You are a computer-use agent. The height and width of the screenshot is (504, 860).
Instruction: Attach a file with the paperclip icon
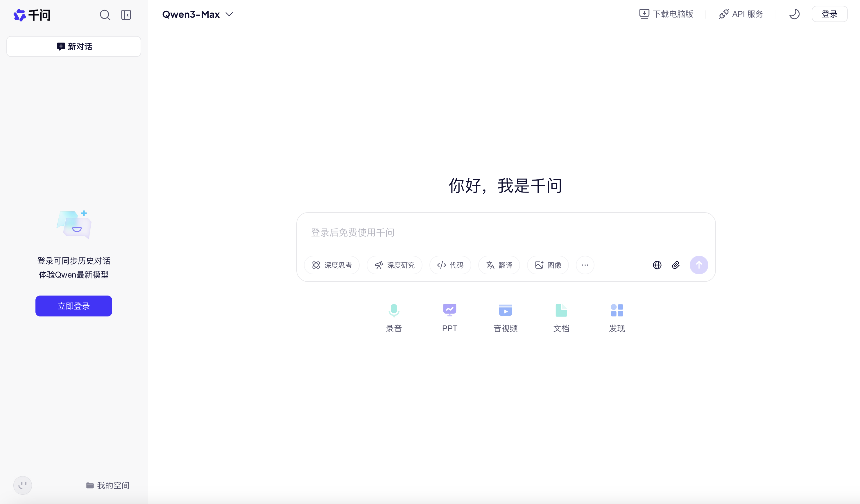pos(676,265)
